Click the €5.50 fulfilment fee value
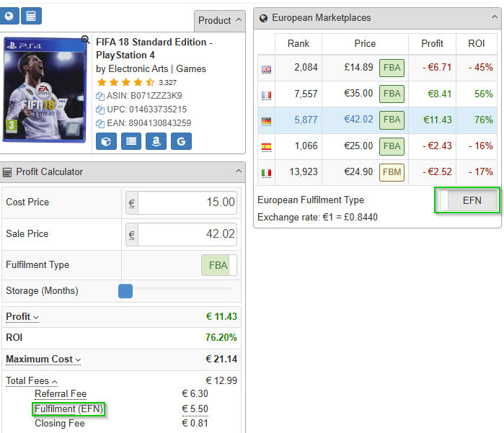 tap(195, 409)
